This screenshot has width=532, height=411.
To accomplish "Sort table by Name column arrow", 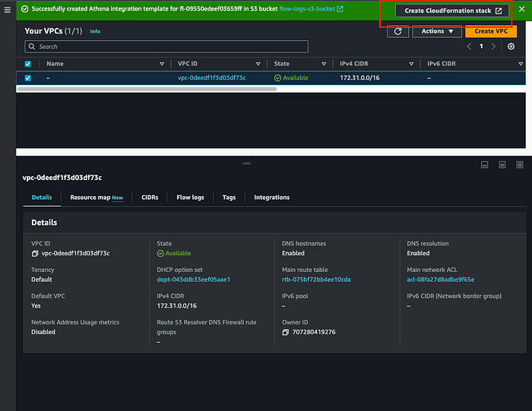I will pyautogui.click(x=162, y=64).
